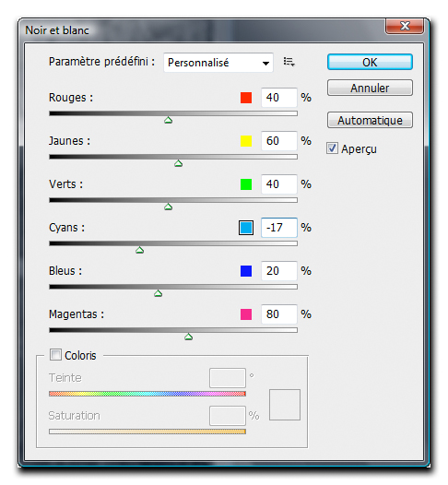The image size is (448, 485).
Task: Click the Cyans percentage input field
Action: 279,228
